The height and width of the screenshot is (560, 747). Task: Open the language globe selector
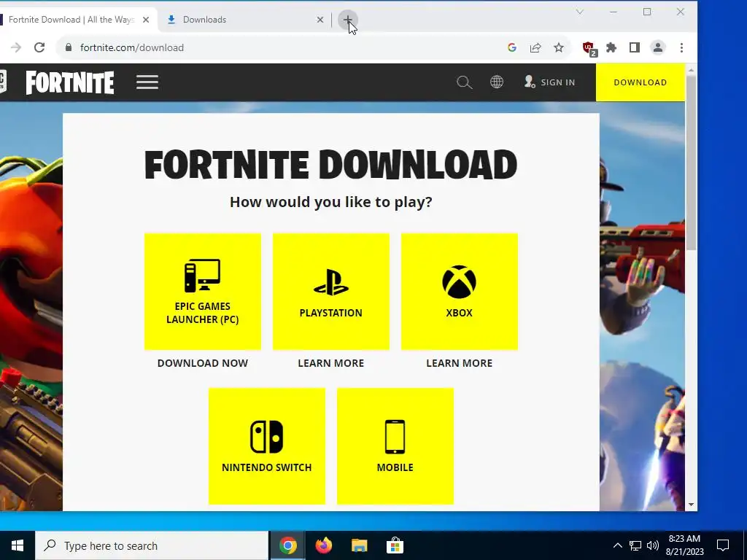[497, 82]
